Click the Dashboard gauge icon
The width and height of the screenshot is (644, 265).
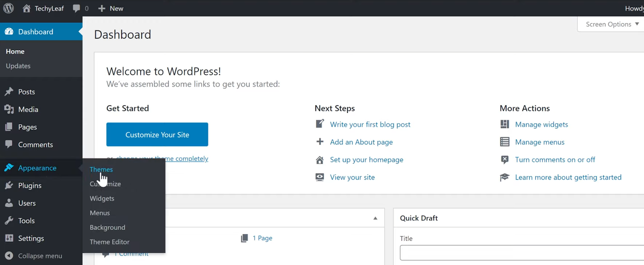point(9,31)
